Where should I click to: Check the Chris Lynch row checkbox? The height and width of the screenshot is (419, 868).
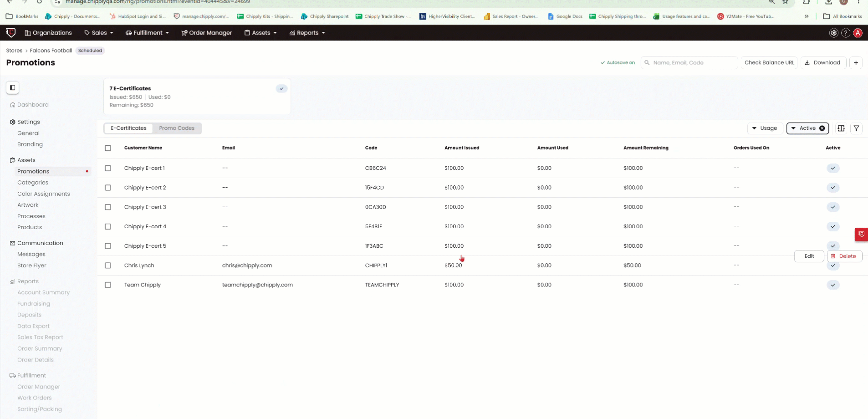(x=108, y=266)
